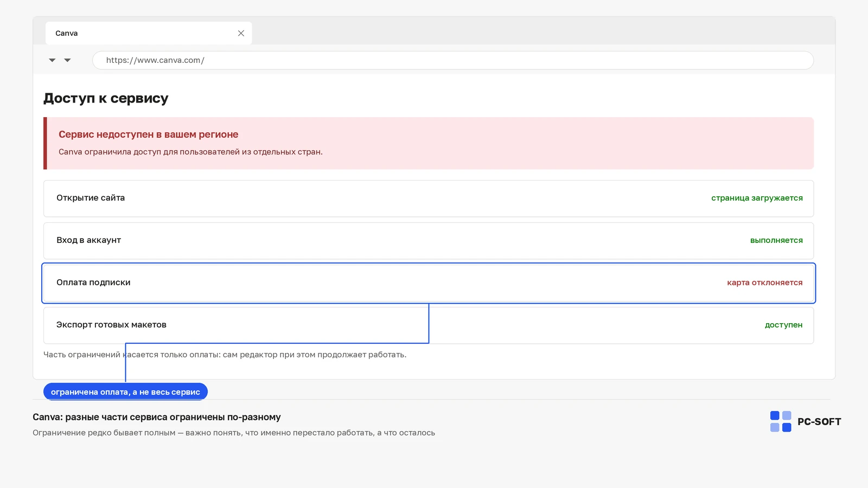This screenshot has width=868, height=488.
Task: Select the row label "Экспорт готовых макетов"
Action: pyautogui.click(x=111, y=325)
